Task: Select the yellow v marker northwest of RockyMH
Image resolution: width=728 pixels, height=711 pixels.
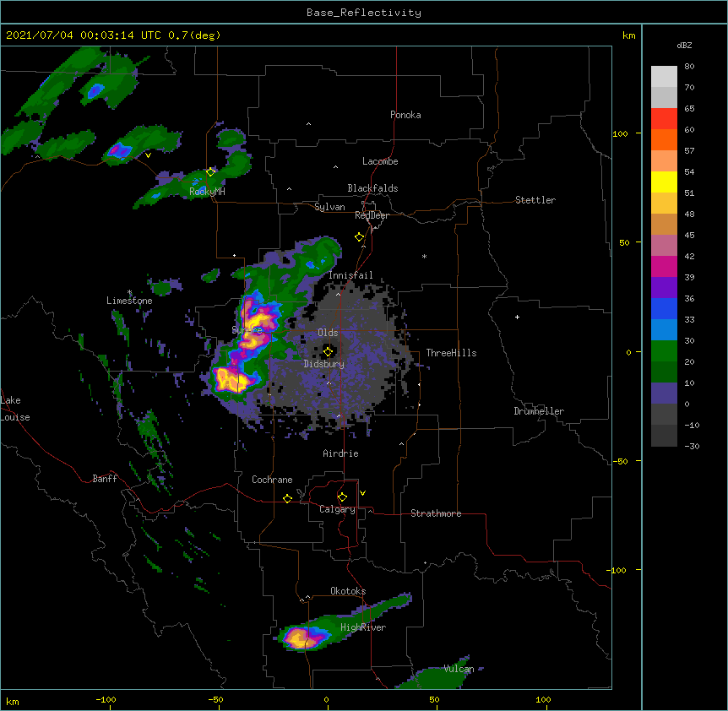Action: [148, 155]
